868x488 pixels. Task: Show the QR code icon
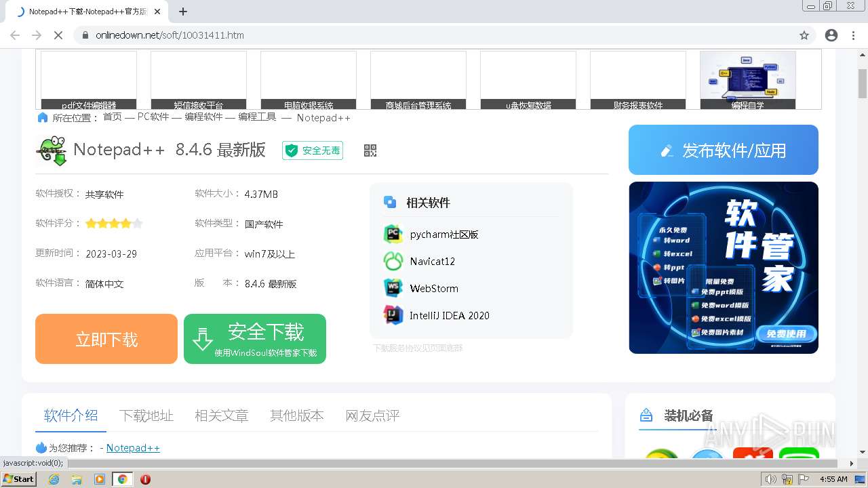pos(370,150)
